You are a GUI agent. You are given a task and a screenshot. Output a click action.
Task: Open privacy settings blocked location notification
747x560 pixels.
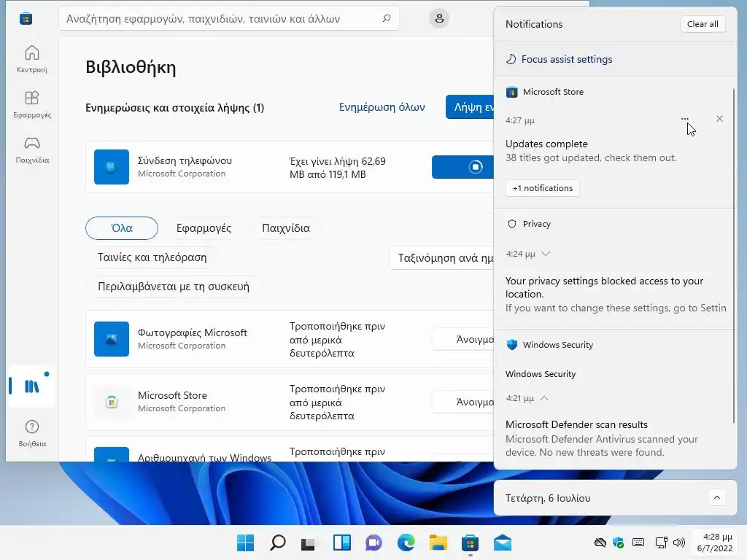[616, 295]
